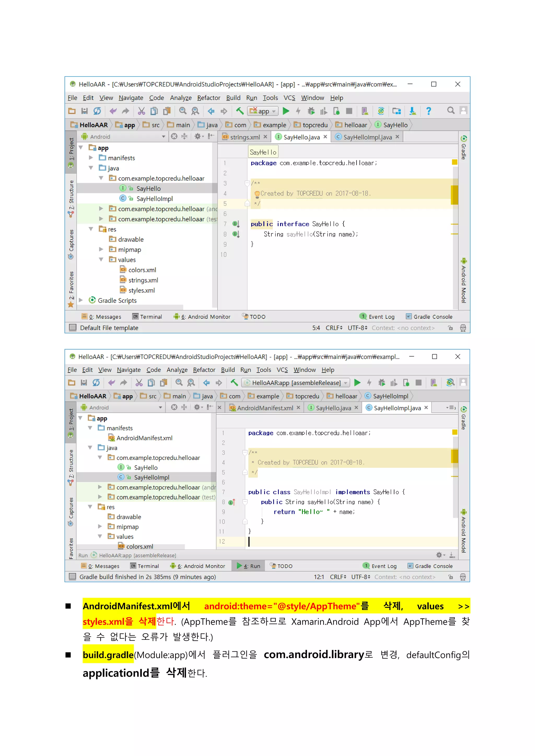The height and width of the screenshot is (756, 535).
Task: Click Stop square icon in top window toolbar
Action: tap(349, 111)
